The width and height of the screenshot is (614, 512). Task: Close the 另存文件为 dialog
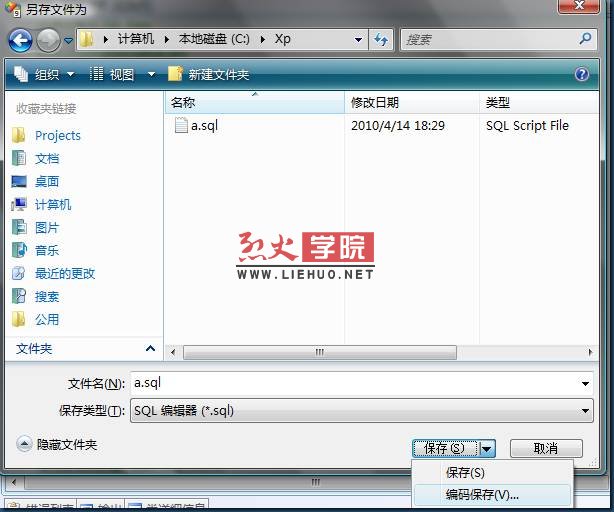(579, 6)
